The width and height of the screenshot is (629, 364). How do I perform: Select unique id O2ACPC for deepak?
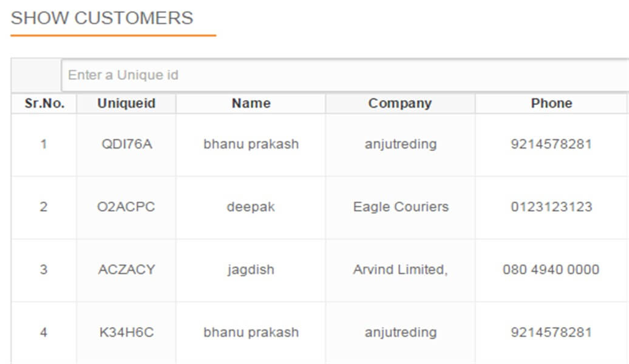point(126,207)
